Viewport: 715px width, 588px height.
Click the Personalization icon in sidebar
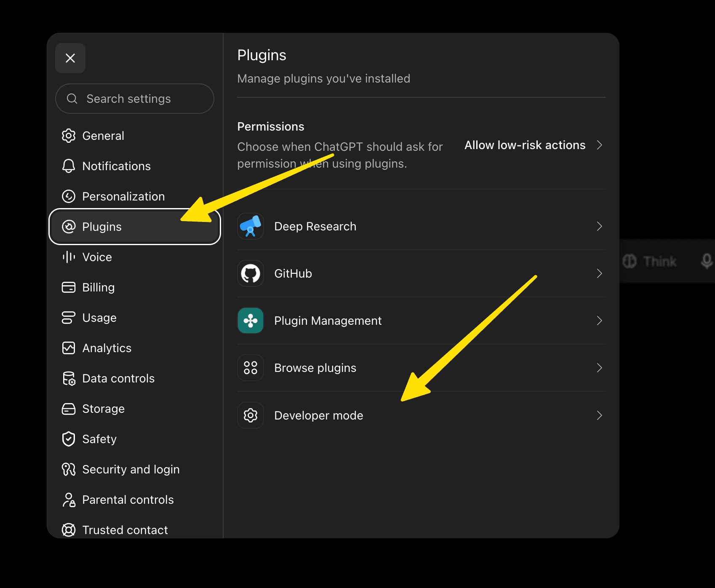click(x=69, y=196)
